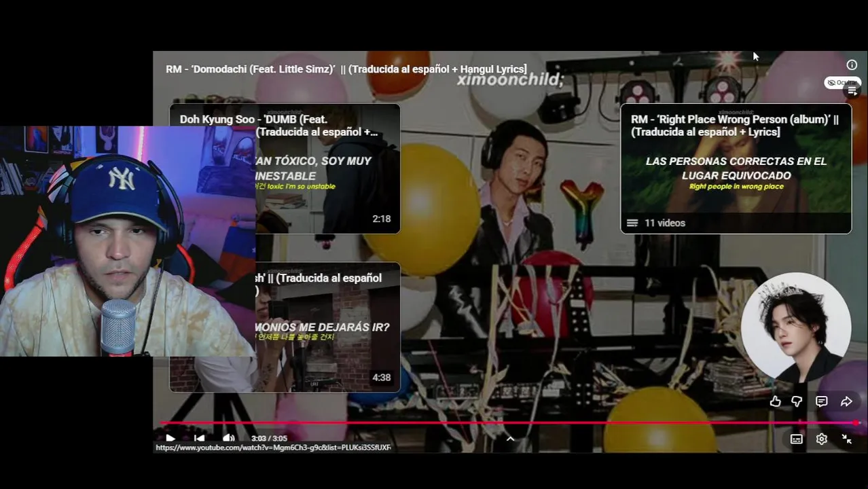The width and height of the screenshot is (868, 489).
Task: Click the previous video button
Action: [199, 439]
